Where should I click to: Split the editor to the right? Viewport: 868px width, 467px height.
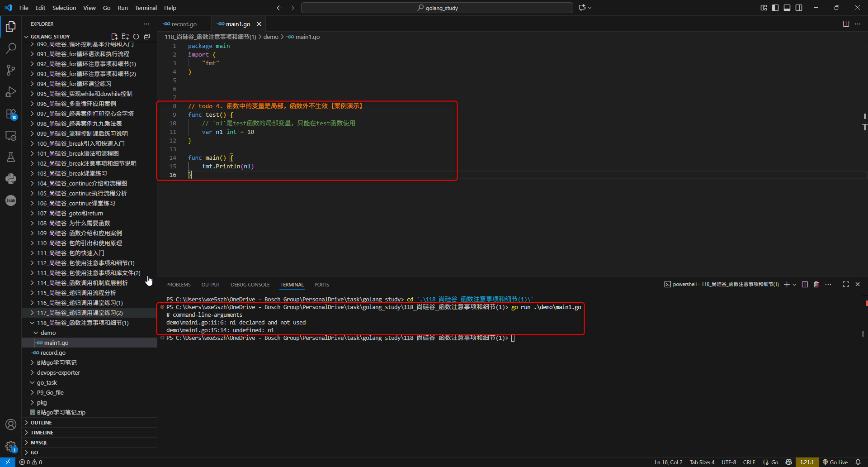pyautogui.click(x=846, y=24)
